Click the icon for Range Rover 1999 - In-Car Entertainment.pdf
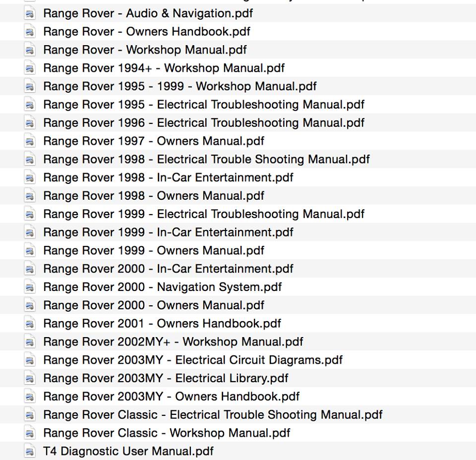The height and width of the screenshot is (460, 476). [30, 232]
